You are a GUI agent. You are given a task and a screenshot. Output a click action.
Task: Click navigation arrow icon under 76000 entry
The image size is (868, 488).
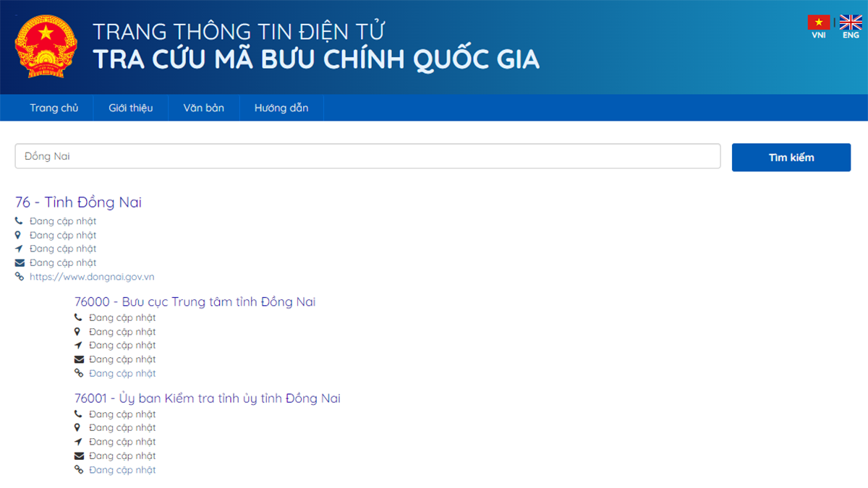(x=79, y=346)
